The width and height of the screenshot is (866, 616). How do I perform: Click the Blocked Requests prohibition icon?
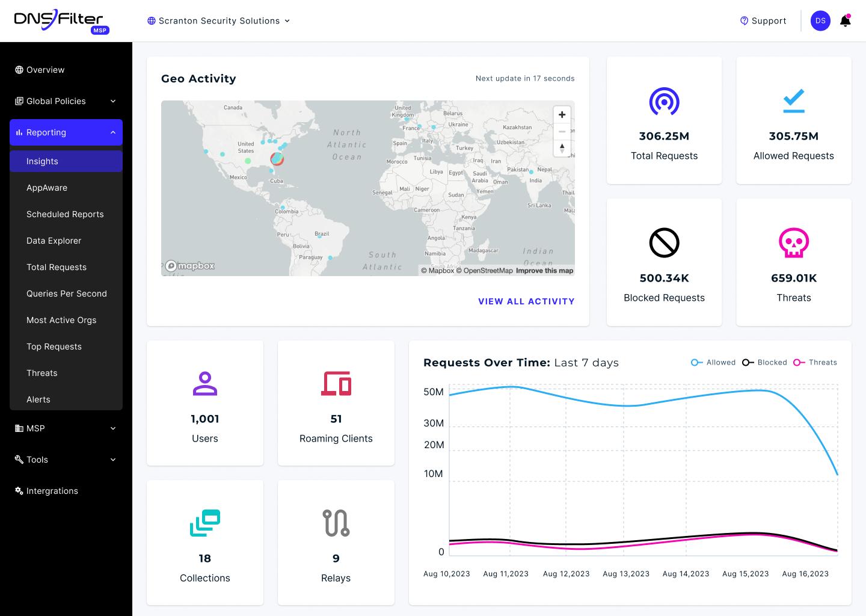point(664,243)
